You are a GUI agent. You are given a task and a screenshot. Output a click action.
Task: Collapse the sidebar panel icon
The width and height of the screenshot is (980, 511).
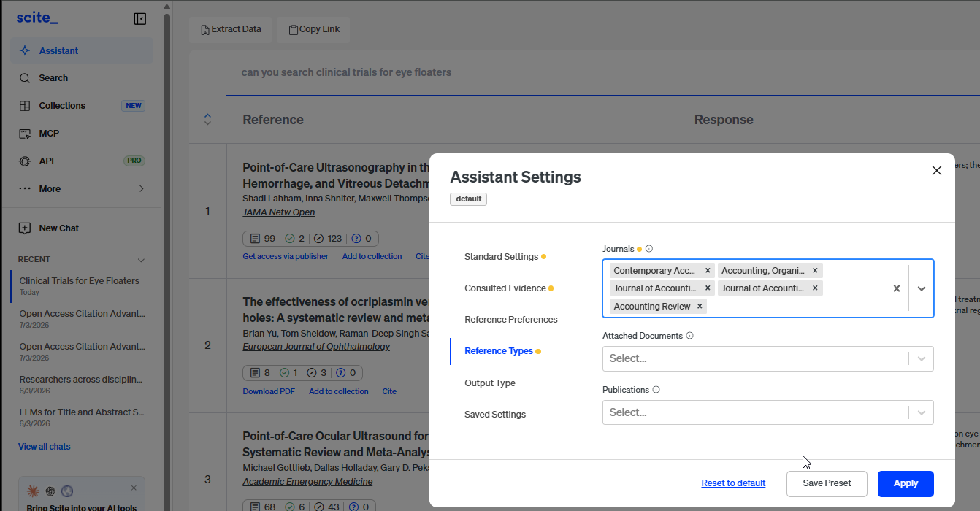(x=140, y=19)
